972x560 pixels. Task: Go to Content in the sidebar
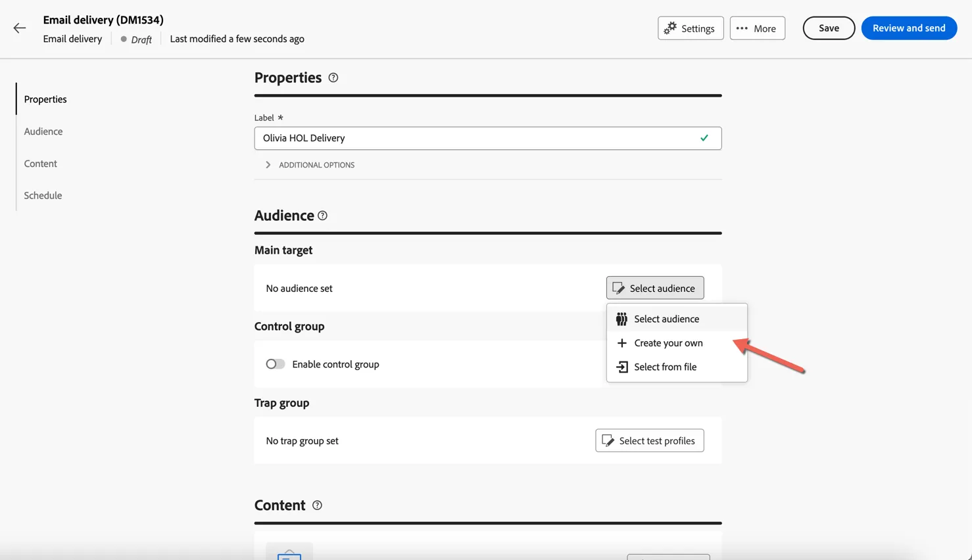pos(41,164)
